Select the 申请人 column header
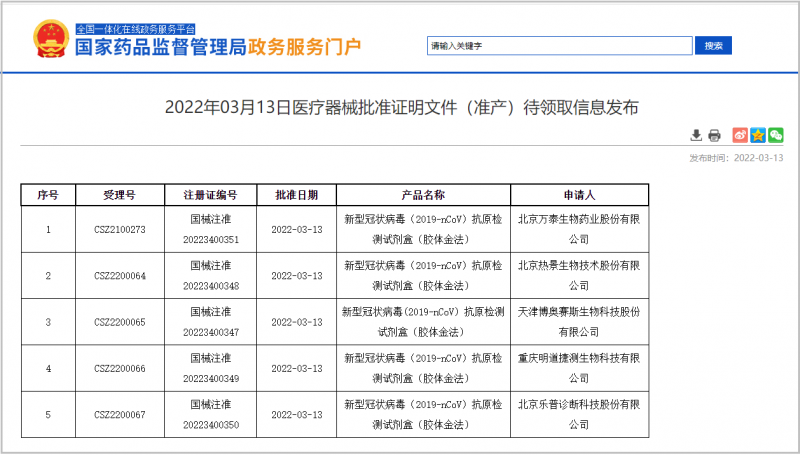800x455 pixels. pos(579,195)
